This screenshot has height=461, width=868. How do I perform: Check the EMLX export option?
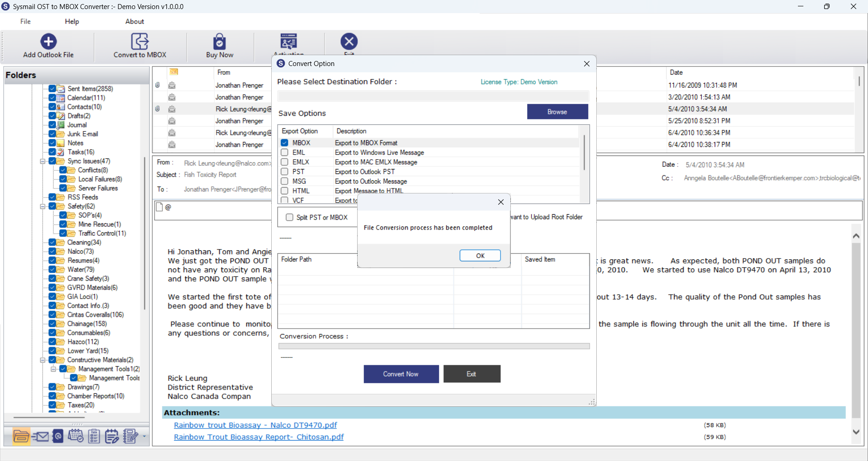pos(284,162)
